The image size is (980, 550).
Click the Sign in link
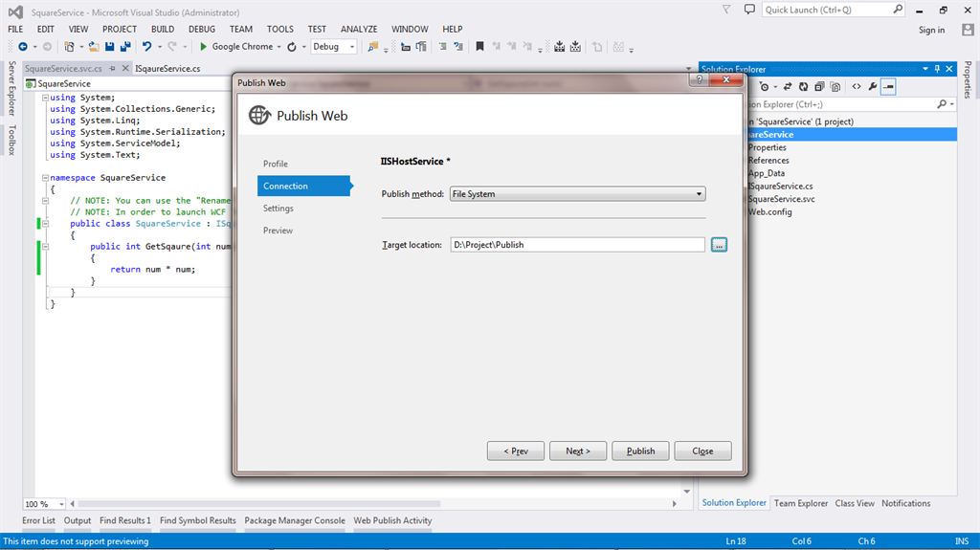tap(931, 30)
